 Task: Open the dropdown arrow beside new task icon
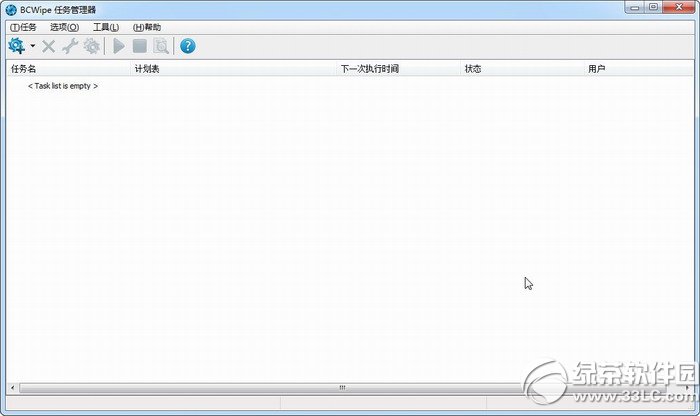33,46
